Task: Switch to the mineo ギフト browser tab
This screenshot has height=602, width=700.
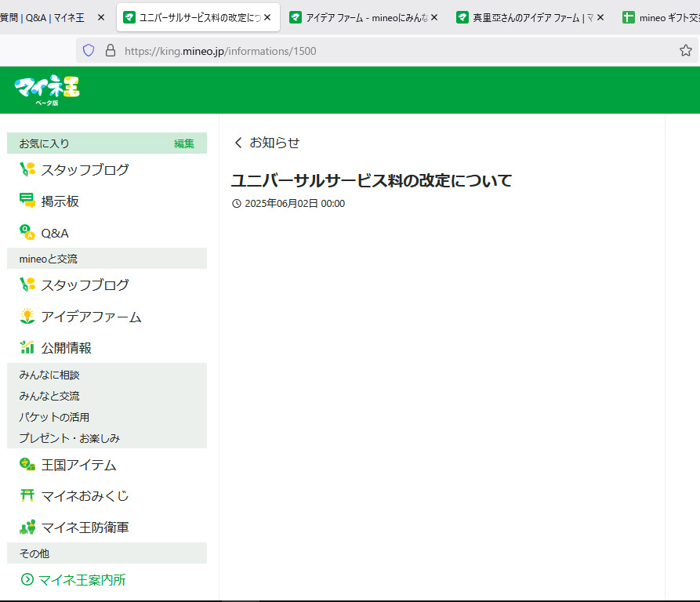Action: (658, 17)
